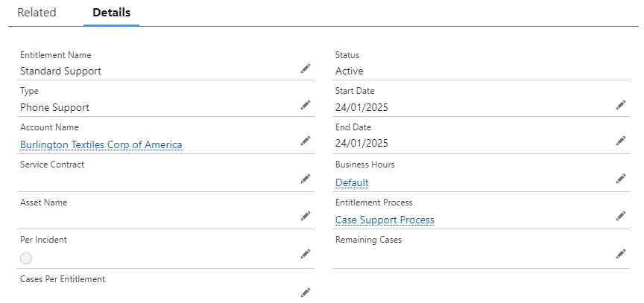The image size is (644, 303).
Task: Switch to the Related tab
Action: tap(37, 13)
